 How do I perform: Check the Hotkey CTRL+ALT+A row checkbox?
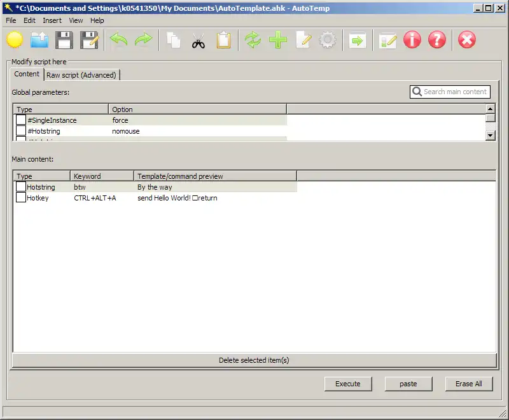[21, 198]
